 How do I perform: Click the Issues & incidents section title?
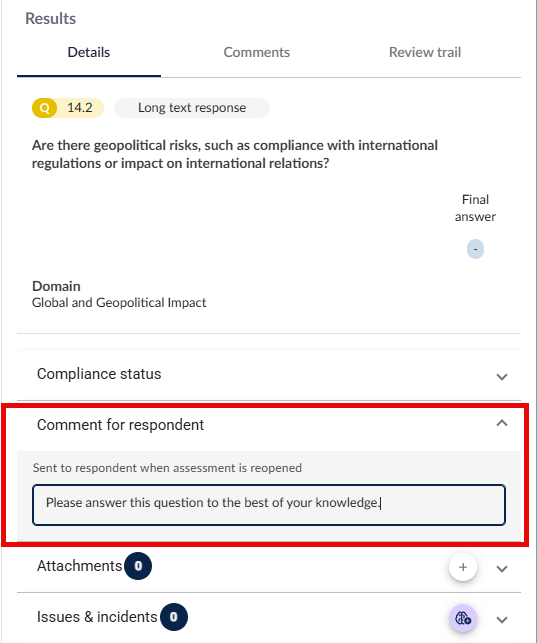(97, 617)
